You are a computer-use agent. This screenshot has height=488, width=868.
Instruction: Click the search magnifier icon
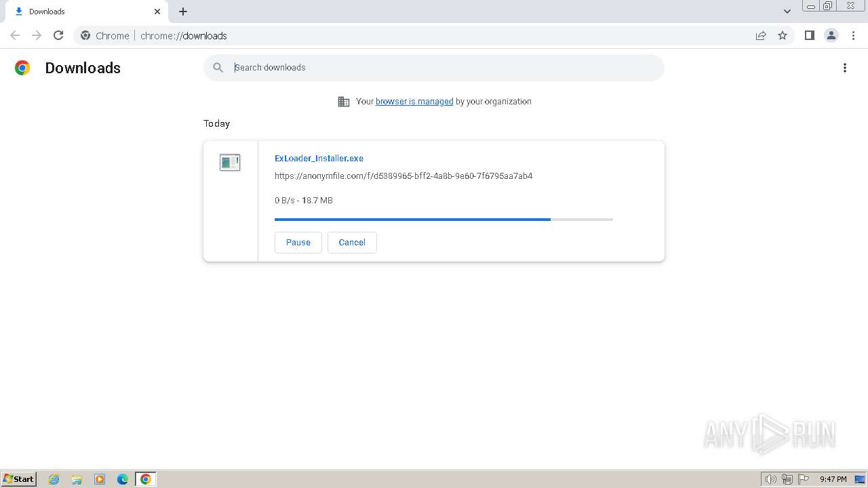tap(218, 67)
